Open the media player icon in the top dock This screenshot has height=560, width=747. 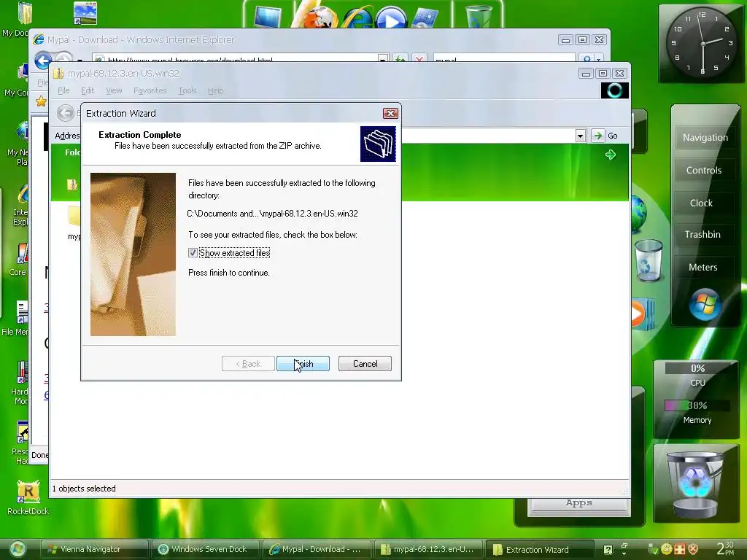tap(391, 17)
